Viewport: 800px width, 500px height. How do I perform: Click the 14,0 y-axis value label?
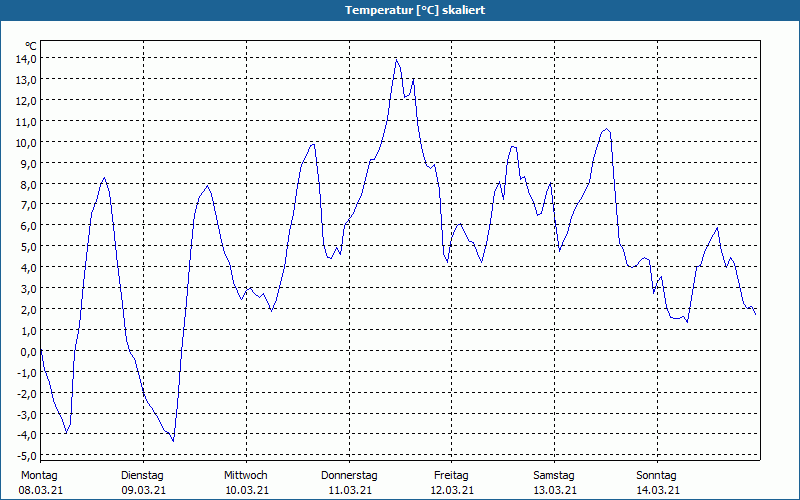pyautogui.click(x=26, y=59)
